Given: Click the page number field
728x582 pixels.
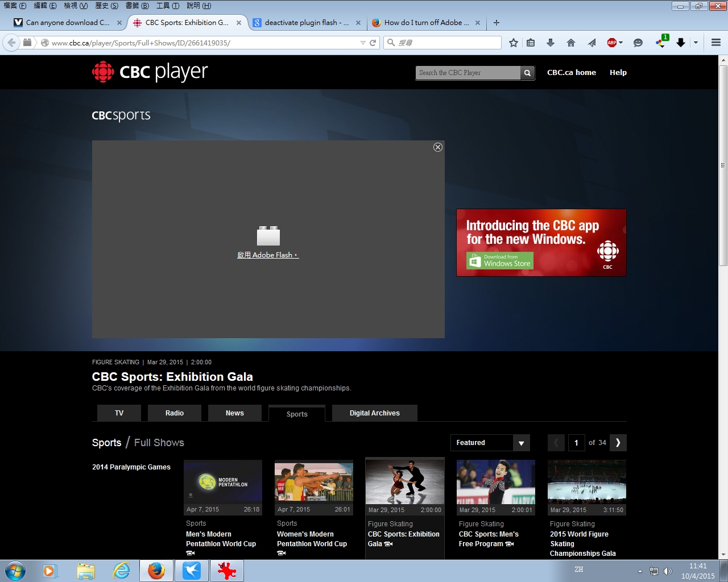Looking at the screenshot, I should click(x=576, y=443).
